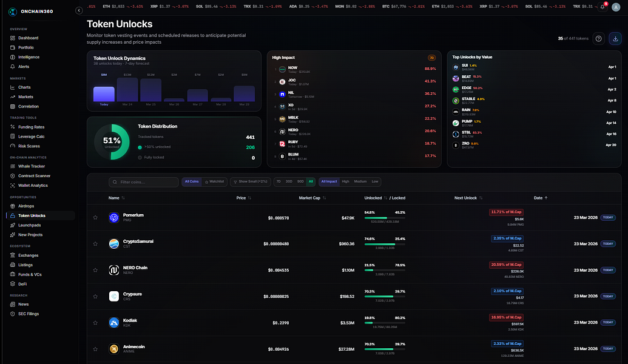
Task: Click the Filter coins search field
Action: pos(143,182)
